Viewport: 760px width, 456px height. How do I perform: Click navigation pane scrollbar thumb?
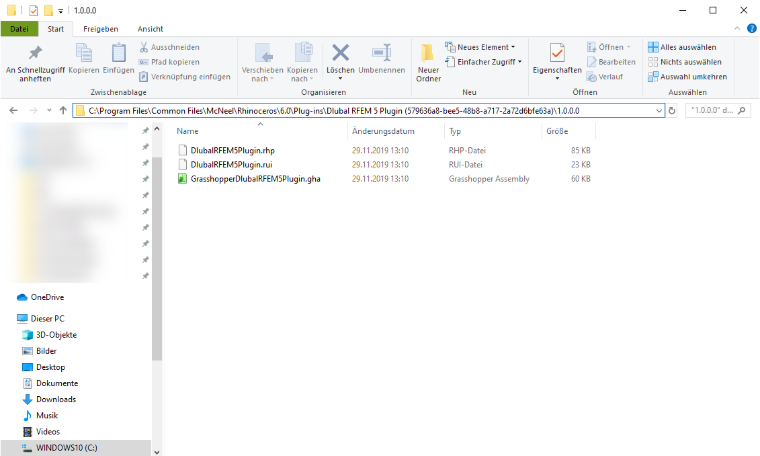click(x=157, y=259)
